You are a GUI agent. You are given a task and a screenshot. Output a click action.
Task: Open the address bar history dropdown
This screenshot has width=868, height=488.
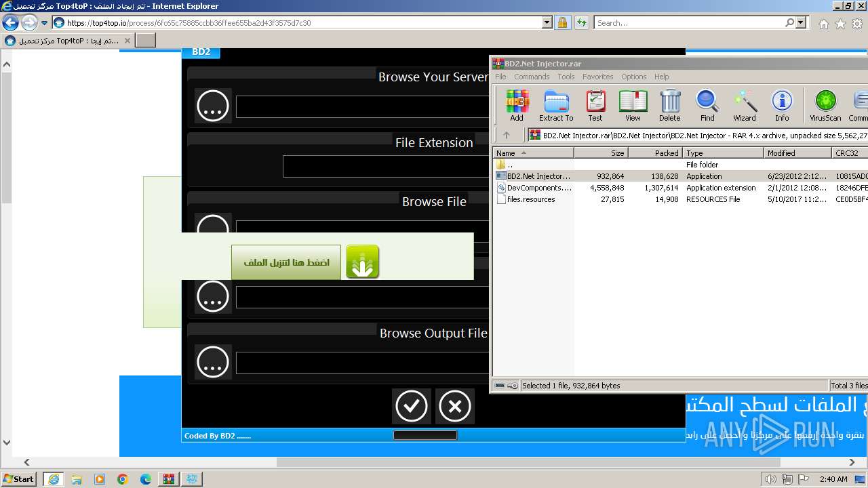tap(547, 22)
